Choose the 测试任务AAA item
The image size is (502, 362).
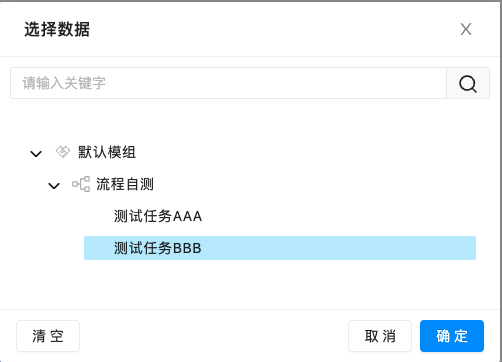point(158,216)
